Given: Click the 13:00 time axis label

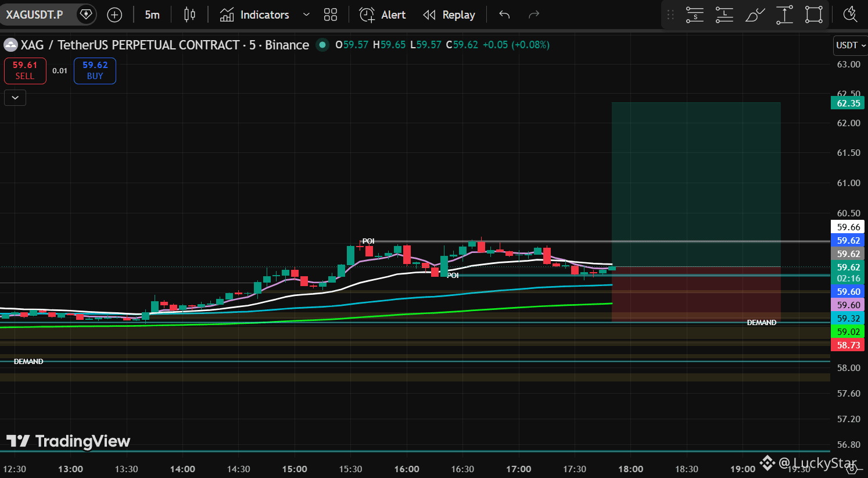Looking at the screenshot, I should (x=70, y=469).
